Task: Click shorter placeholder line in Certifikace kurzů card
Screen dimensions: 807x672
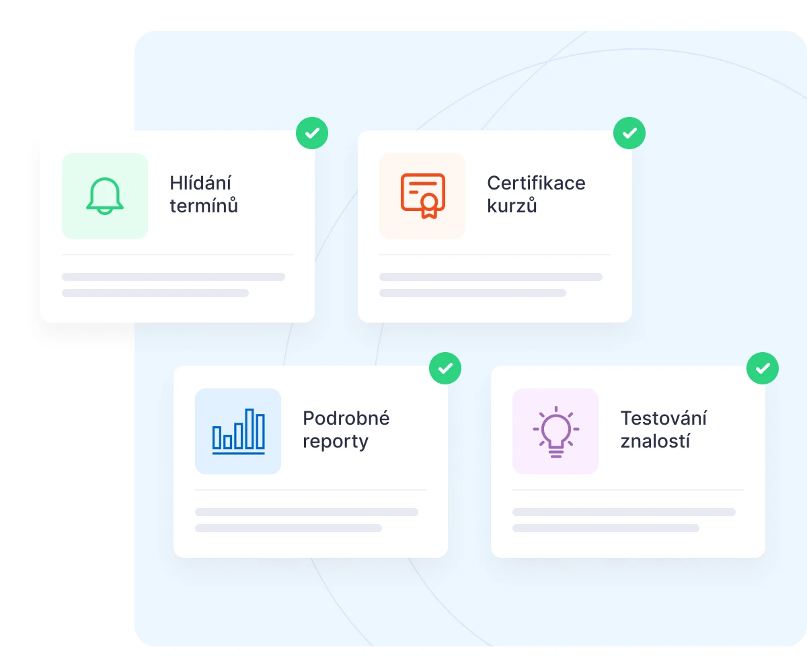Action: (473, 293)
